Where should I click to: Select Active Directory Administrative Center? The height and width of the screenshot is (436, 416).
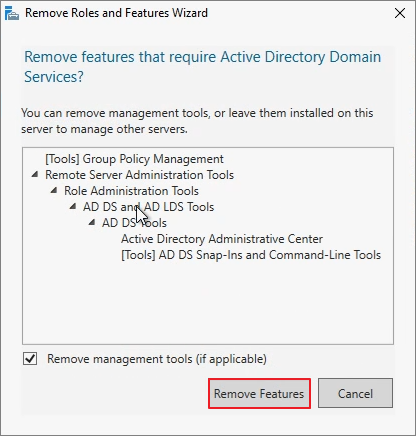(x=222, y=239)
